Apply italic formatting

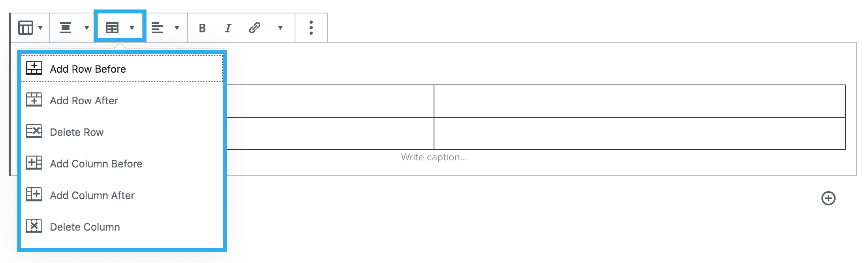[x=227, y=27]
